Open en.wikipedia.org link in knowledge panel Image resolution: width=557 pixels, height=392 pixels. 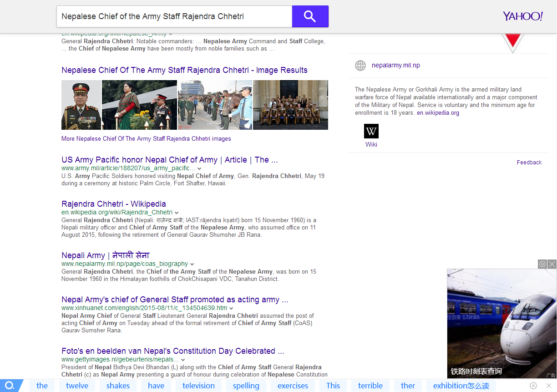[x=438, y=113]
